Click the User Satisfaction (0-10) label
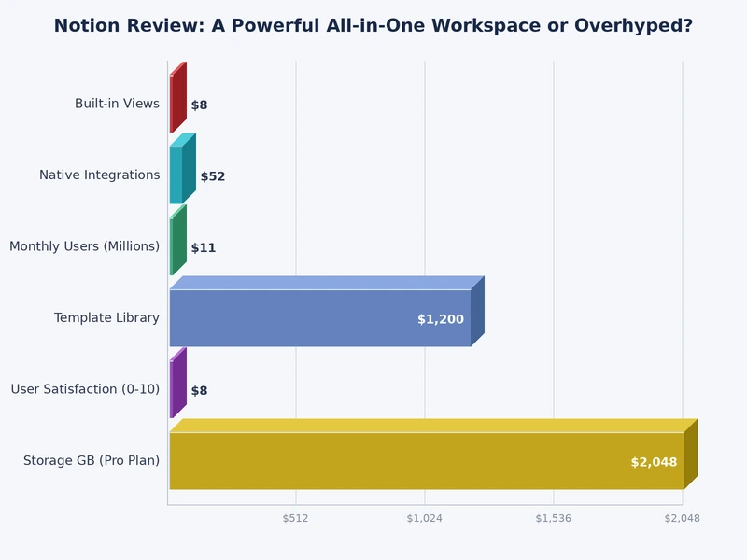 coord(85,389)
